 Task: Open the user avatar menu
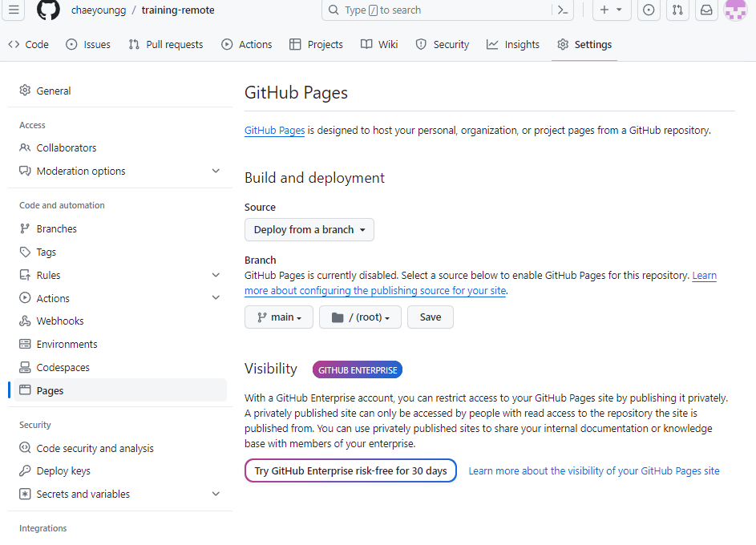(736, 10)
